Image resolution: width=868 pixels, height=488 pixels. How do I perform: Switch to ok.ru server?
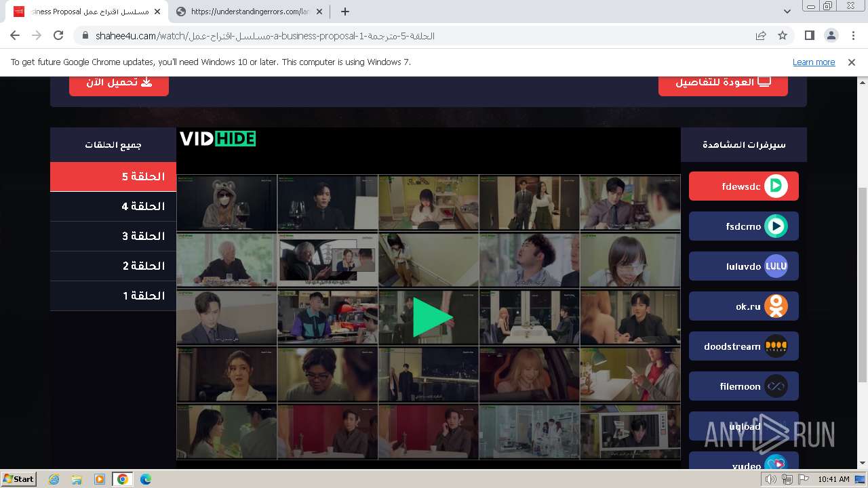click(x=743, y=306)
